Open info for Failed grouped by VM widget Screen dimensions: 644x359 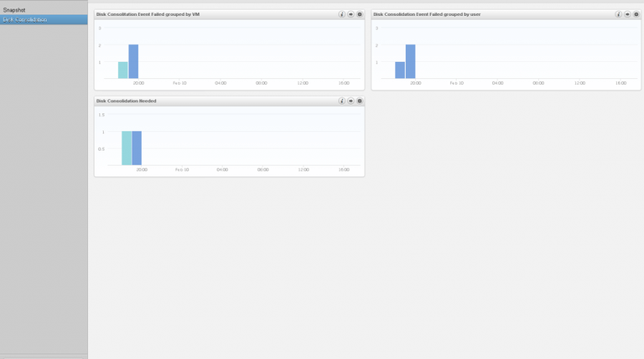tap(342, 14)
